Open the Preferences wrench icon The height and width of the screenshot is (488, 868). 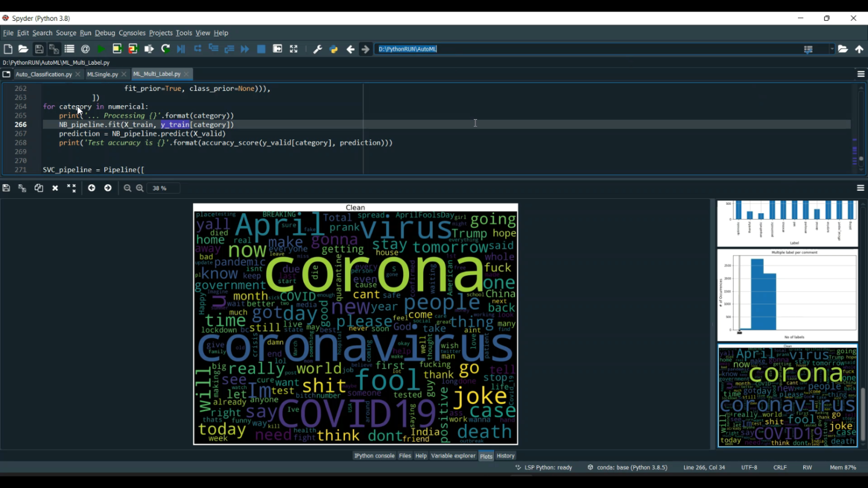coord(318,49)
